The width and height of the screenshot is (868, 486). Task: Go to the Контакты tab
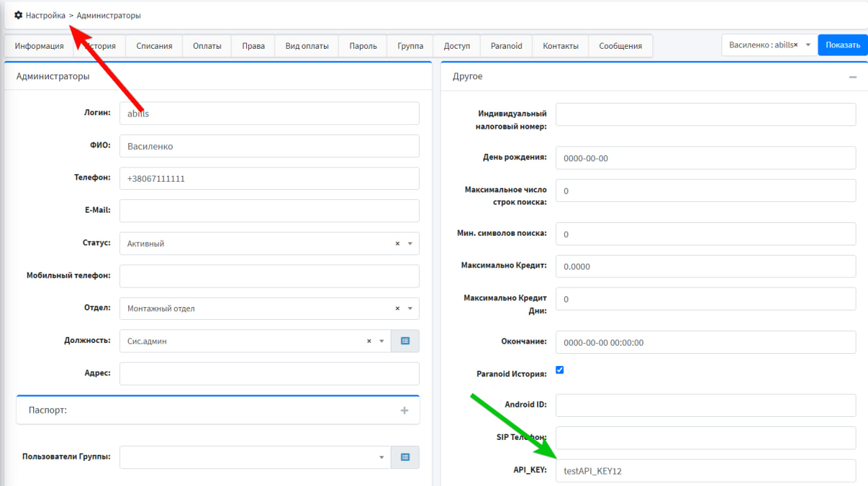coord(560,46)
